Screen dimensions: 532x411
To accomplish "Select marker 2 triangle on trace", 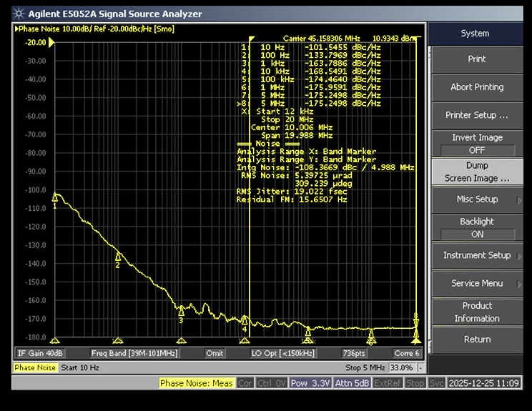I will coord(118,257).
